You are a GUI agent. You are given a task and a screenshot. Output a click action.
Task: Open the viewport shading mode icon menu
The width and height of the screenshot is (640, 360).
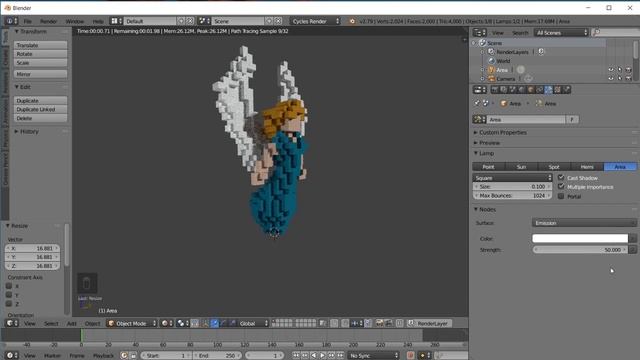tap(167, 323)
